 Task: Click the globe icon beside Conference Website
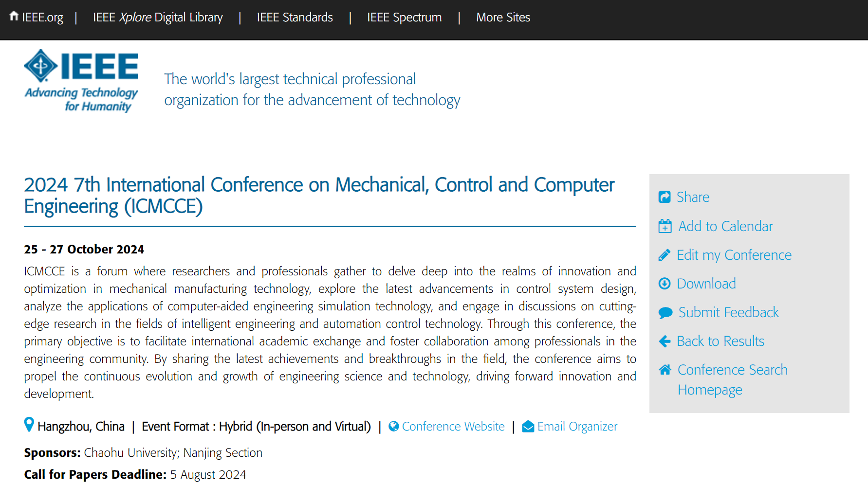[394, 426]
